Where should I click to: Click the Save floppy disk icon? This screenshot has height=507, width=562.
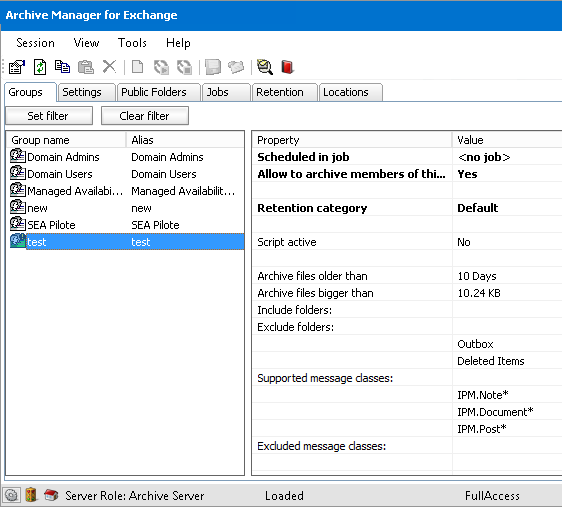tap(213, 67)
